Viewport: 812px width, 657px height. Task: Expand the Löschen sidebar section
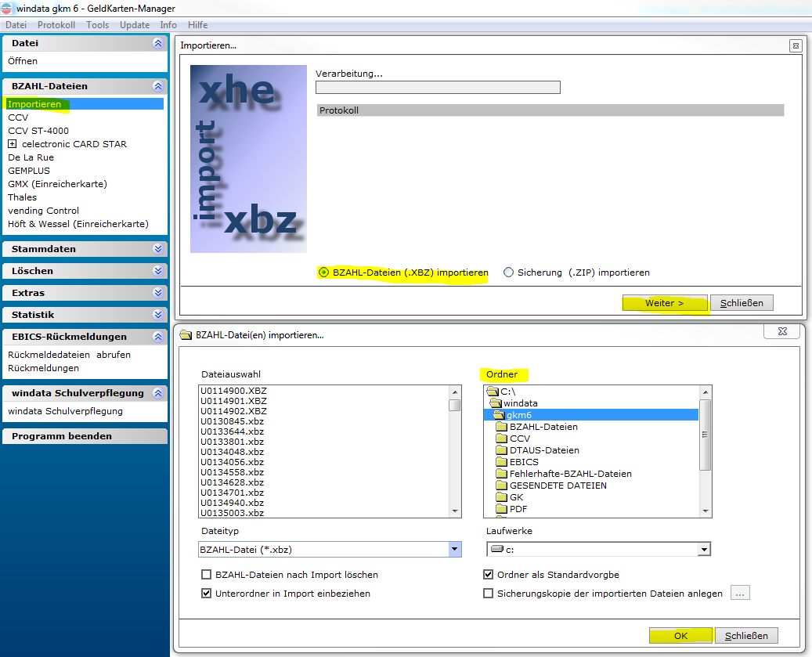(158, 271)
